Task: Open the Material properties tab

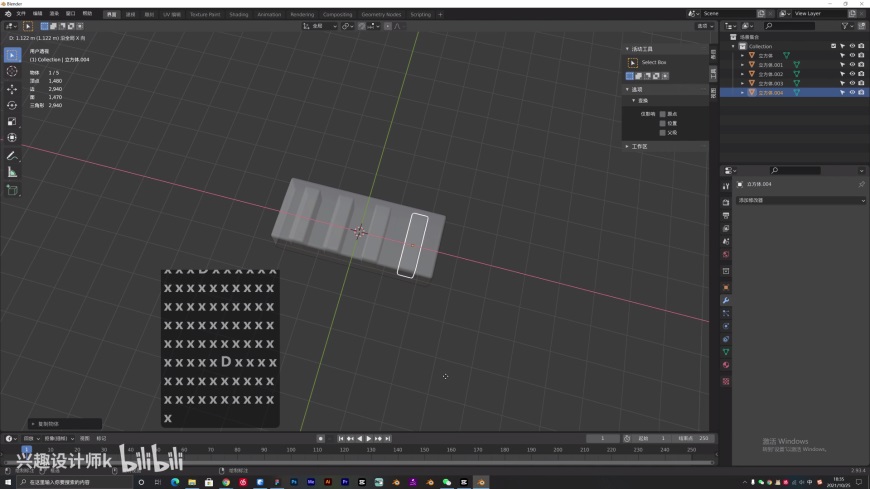Action: (x=726, y=365)
